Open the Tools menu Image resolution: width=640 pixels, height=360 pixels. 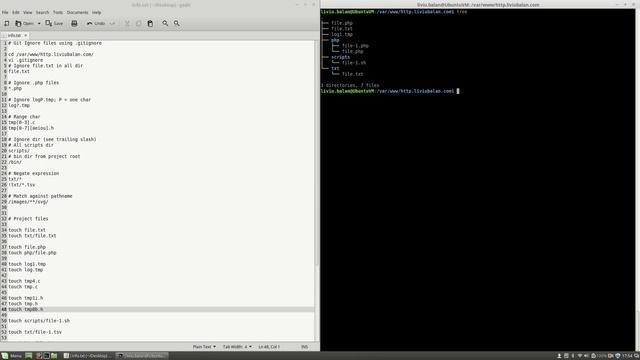click(x=58, y=12)
